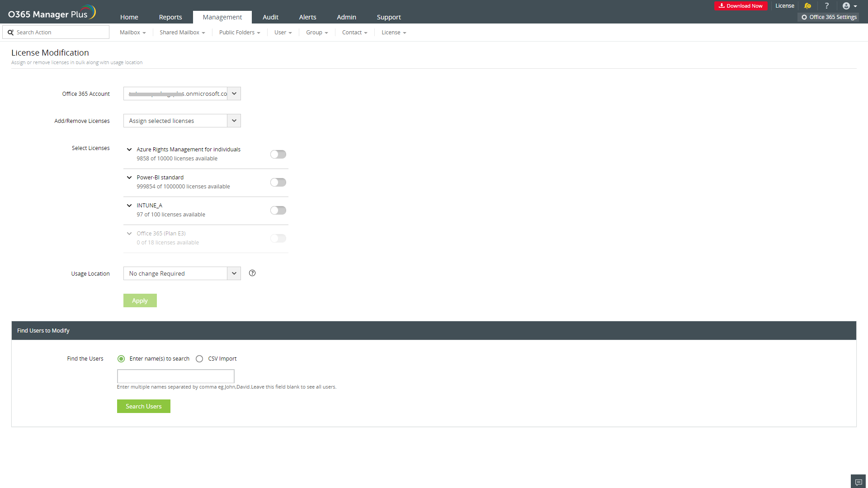Turn on the INTUNE_A license switch
The width and height of the screenshot is (868, 488).
tap(278, 211)
